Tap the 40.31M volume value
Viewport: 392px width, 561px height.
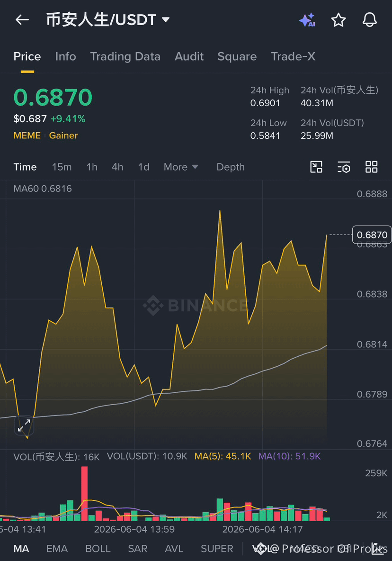pyautogui.click(x=317, y=103)
